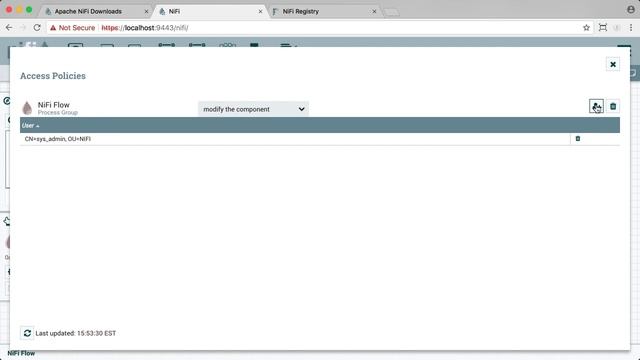
Task: Click the NiFi Flow breadcrumb
Action: [x=21, y=353]
